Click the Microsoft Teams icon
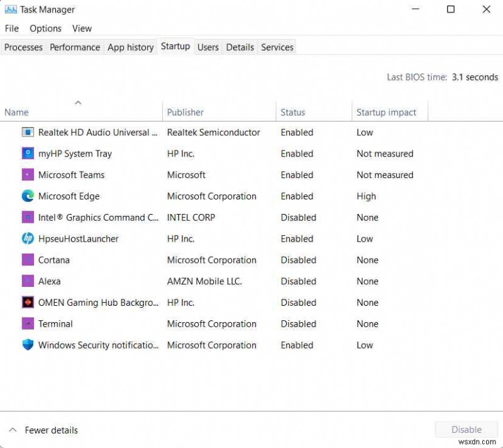Image resolution: width=503 pixels, height=448 pixels. click(28, 174)
